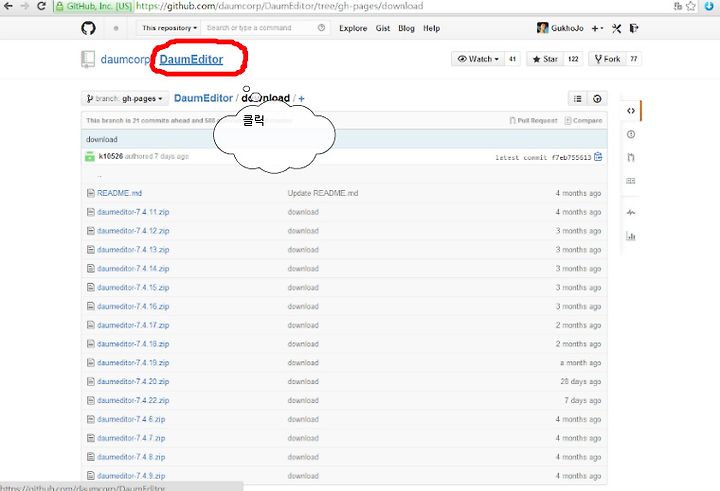Open account settings tools icon
The image size is (720, 491).
617,28
